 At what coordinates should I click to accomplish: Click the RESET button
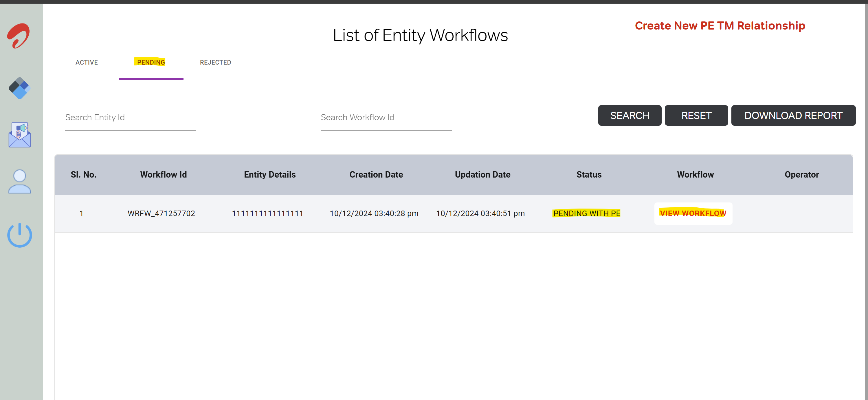[696, 115]
